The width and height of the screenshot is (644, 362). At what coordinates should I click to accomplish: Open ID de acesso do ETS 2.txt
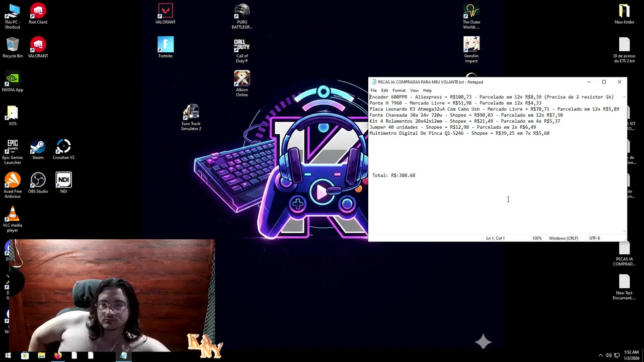(624, 50)
